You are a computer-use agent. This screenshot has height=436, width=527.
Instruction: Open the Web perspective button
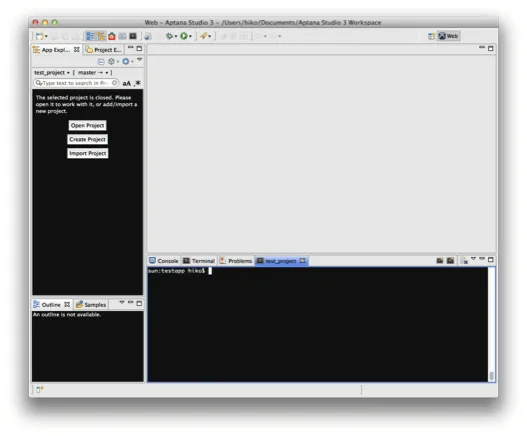[x=449, y=36]
